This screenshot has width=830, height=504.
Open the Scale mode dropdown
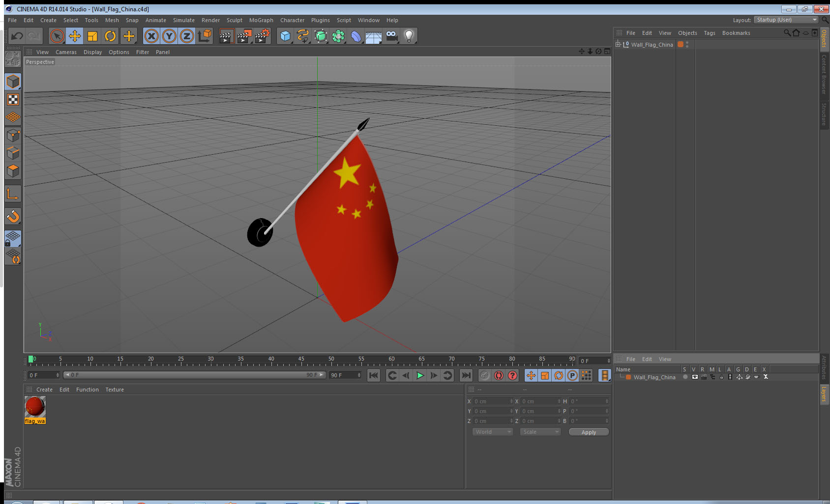pos(540,432)
